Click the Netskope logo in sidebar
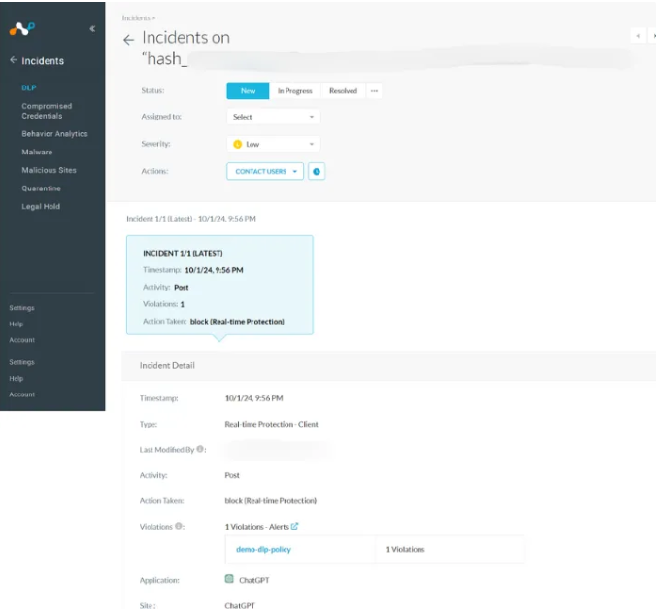Screen dimensions: 672x616 click(x=22, y=29)
